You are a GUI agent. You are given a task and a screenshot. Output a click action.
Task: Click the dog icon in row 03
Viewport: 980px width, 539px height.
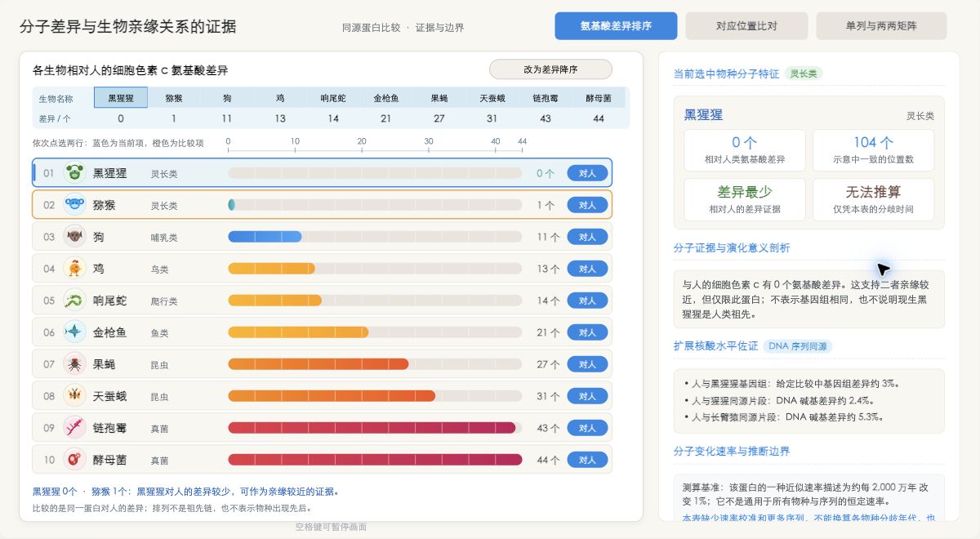[75, 237]
